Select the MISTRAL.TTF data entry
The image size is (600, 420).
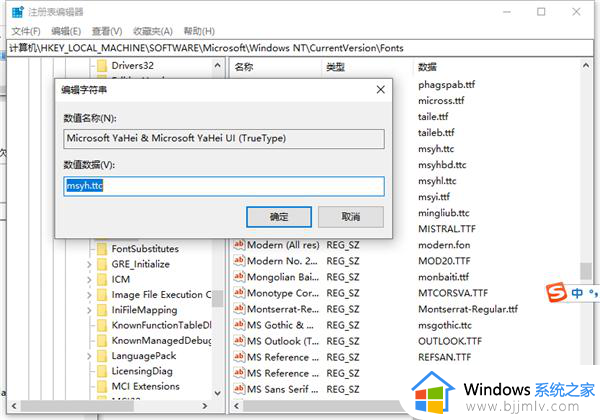[447, 229]
